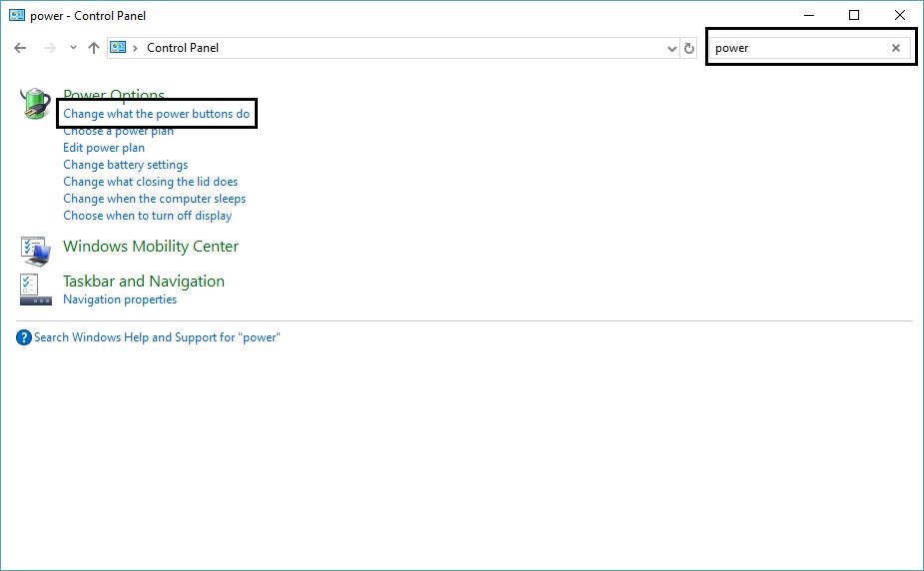Open Choose a power plan link
Screen dimensions: 924x571
[119, 131]
